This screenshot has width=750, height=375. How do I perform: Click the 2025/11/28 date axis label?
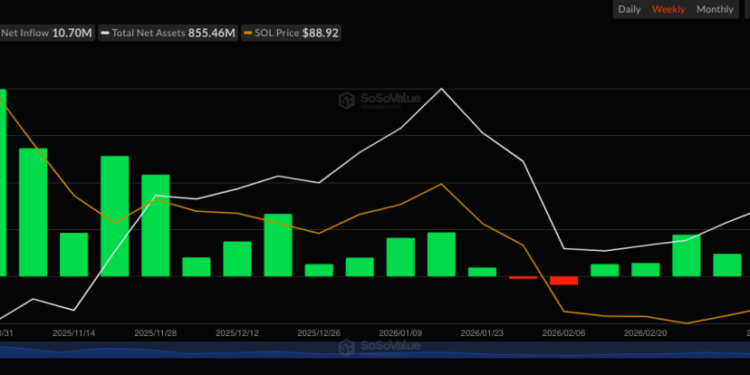coord(155,333)
